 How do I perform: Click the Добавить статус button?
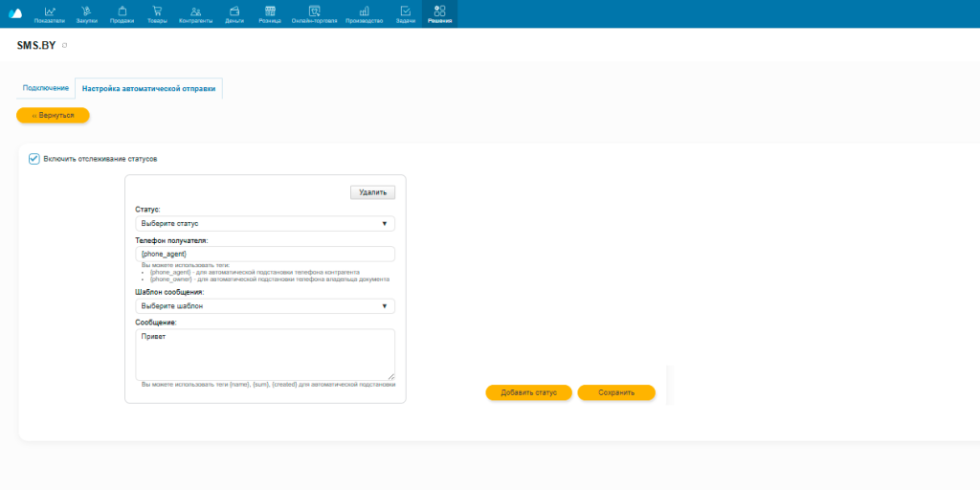point(528,392)
